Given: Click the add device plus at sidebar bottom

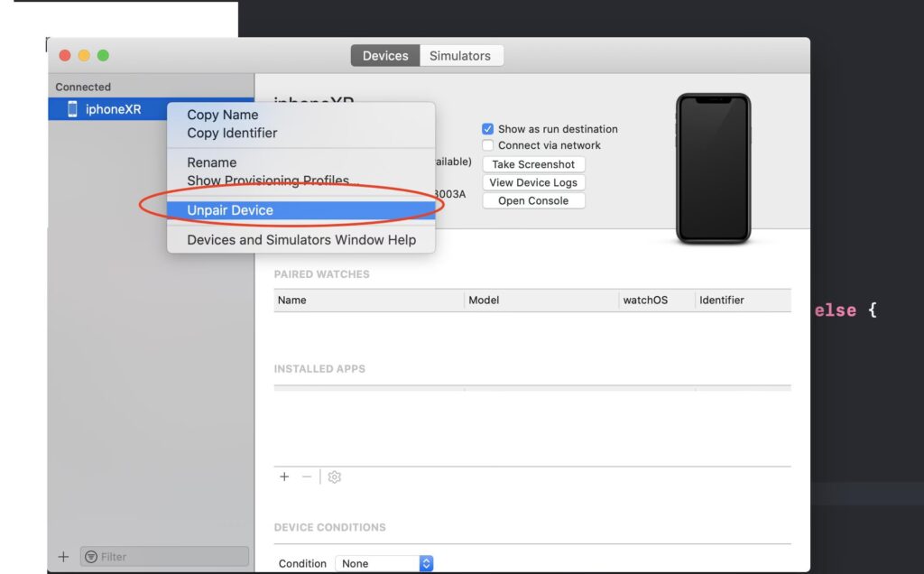Looking at the screenshot, I should coord(63,557).
